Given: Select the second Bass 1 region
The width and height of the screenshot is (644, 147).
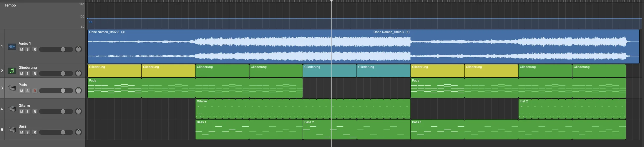Looking at the screenshot, I should pyautogui.click(x=518, y=130).
